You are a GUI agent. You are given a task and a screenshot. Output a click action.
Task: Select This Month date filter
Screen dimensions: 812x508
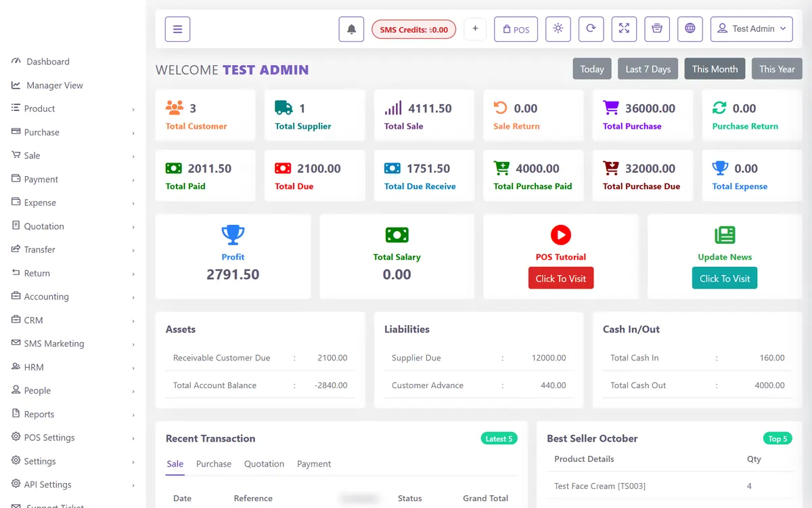click(715, 69)
